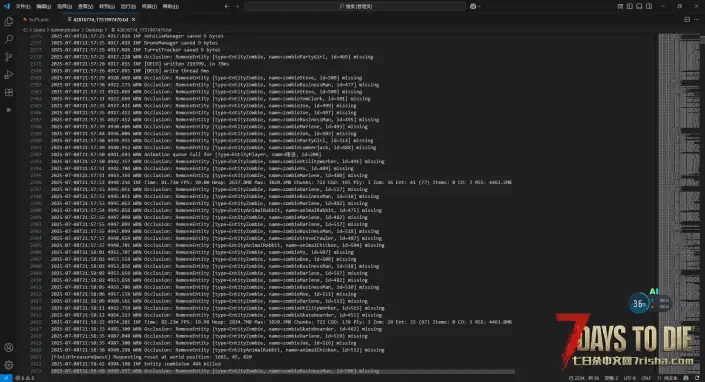Screen dimensions: 705x382
Task: Open the 查看 (View) menu
Action: coord(85,6)
